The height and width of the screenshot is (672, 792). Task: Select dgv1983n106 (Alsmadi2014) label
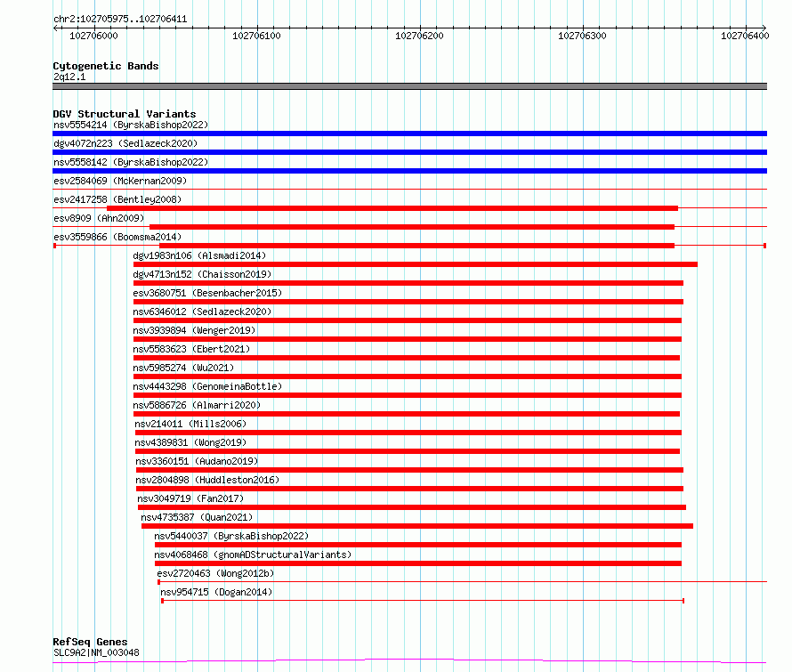pos(199,255)
